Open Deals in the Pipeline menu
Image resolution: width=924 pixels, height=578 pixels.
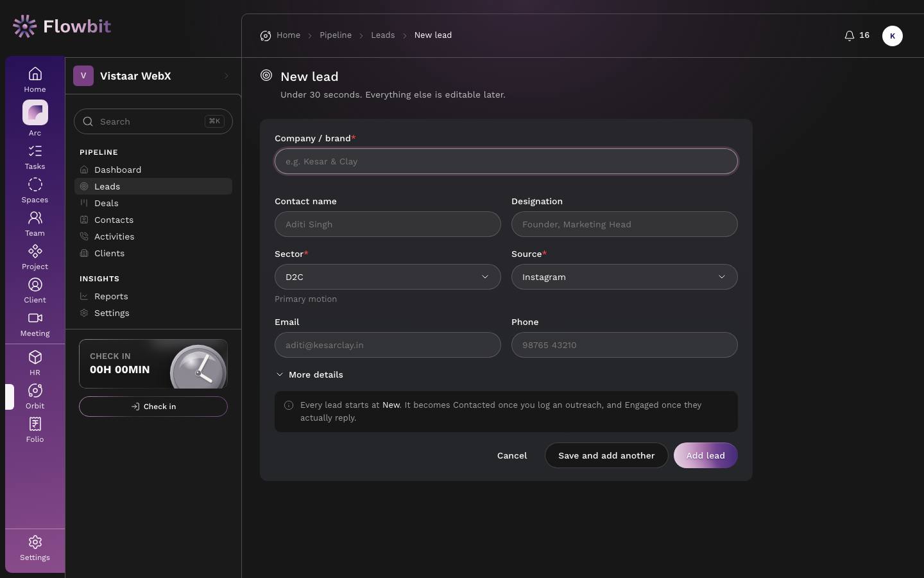tap(153, 203)
